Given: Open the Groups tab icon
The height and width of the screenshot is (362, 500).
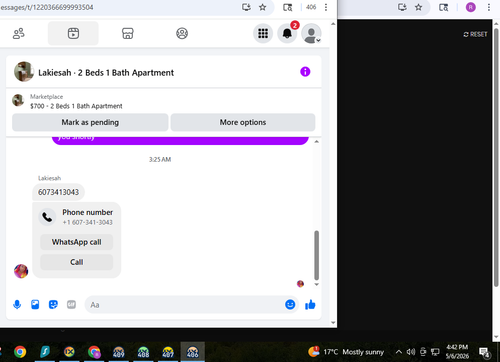Looking at the screenshot, I should (182, 33).
